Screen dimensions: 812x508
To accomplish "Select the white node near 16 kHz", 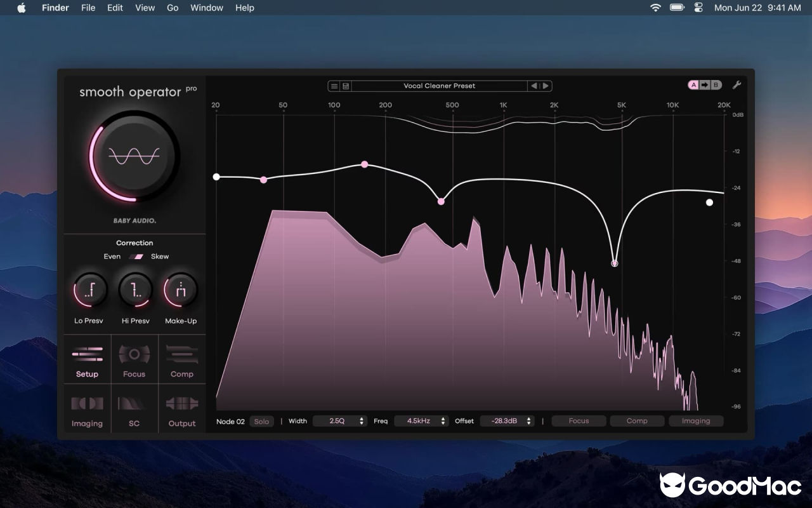I will (x=709, y=203).
